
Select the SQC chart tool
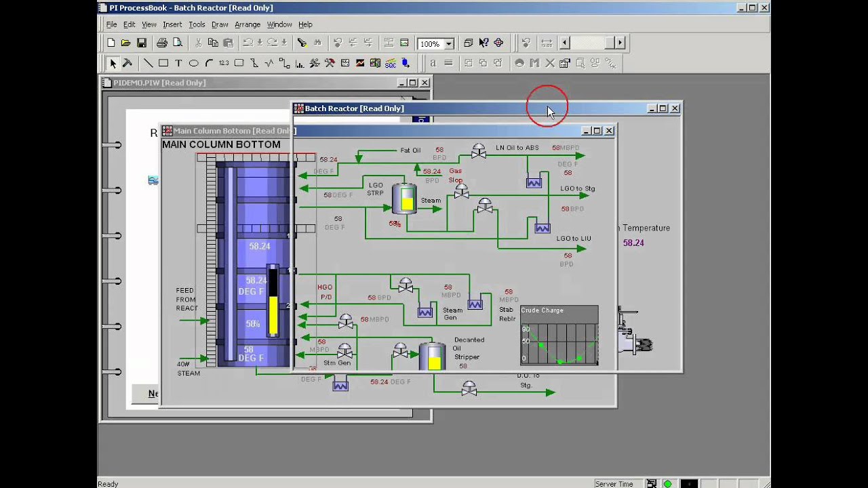click(391, 63)
